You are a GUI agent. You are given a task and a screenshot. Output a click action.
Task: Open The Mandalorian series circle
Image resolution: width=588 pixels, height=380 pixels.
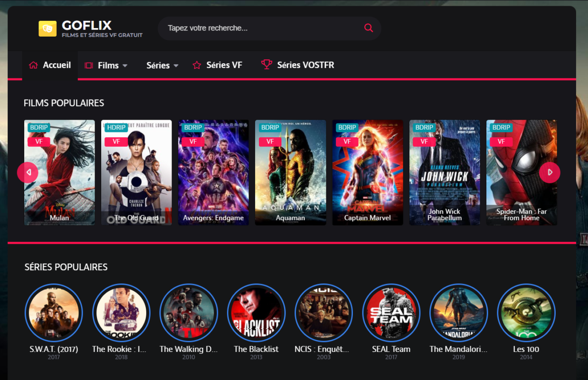[x=459, y=313]
